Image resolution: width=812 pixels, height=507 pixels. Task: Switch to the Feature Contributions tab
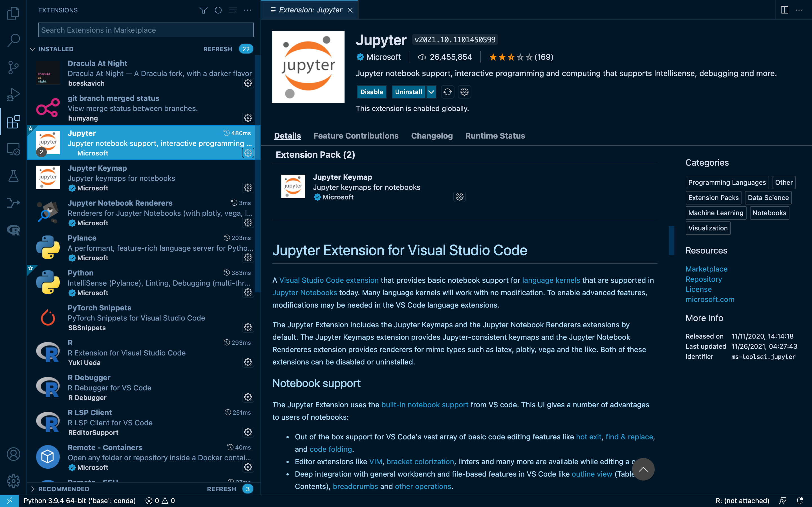(x=356, y=136)
